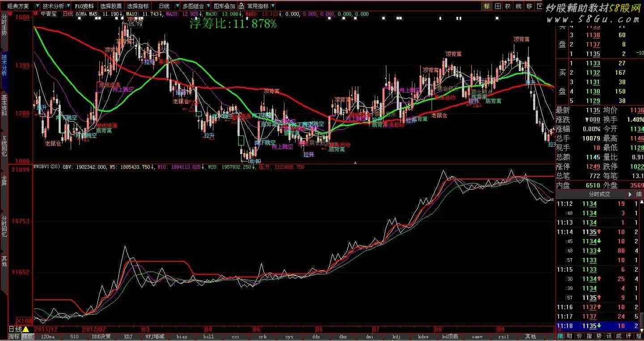Click the yellow triangle next to 日线
This screenshot has height=341, width=644.
tap(25, 330)
